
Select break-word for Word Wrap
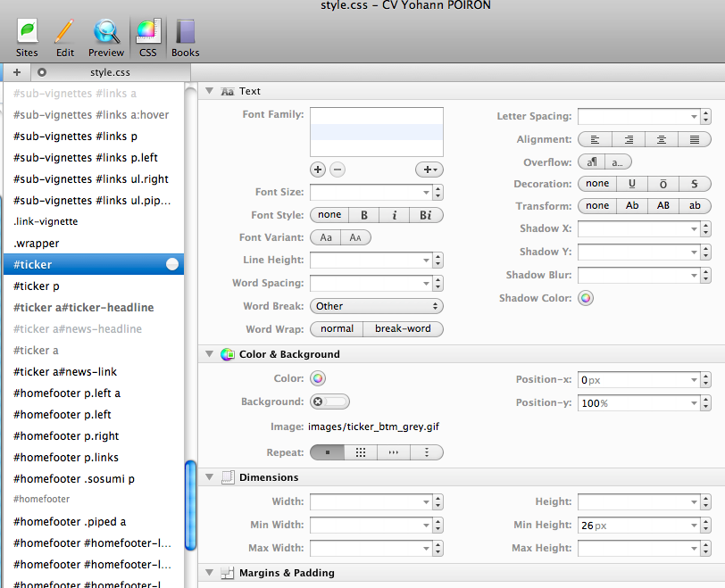pos(403,329)
